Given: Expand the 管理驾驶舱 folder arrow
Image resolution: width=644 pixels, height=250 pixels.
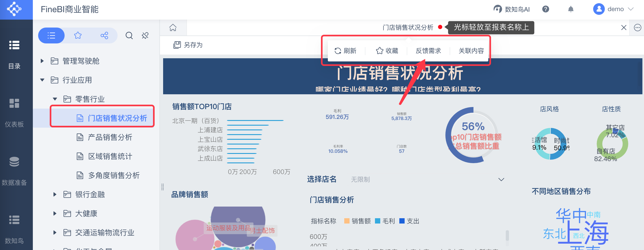Looking at the screenshot, I should pyautogui.click(x=42, y=61).
